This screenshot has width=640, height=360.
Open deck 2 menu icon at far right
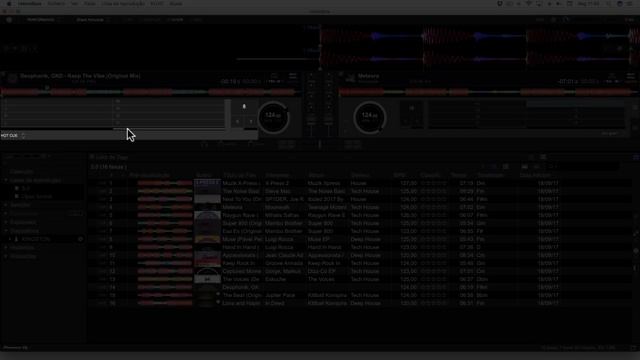(x=631, y=76)
